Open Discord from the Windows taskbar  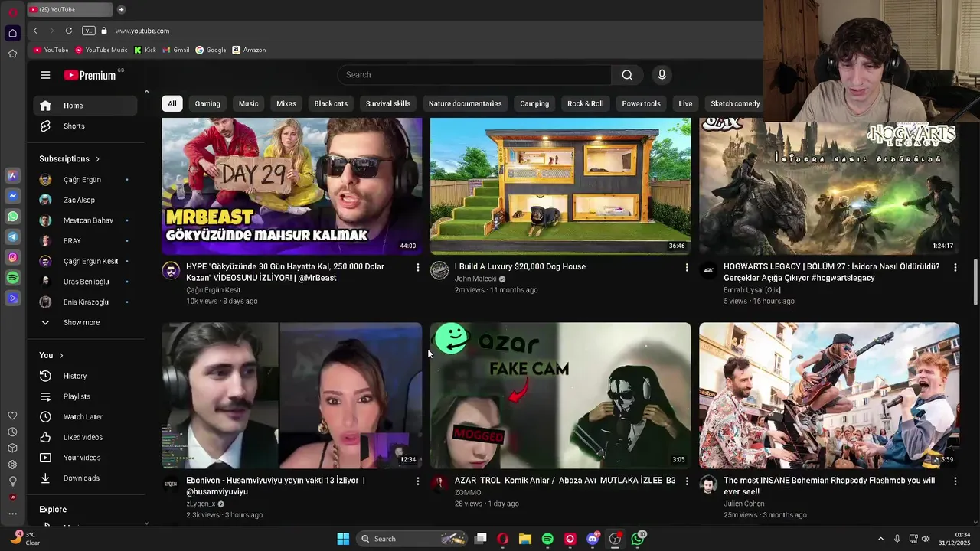(x=593, y=539)
